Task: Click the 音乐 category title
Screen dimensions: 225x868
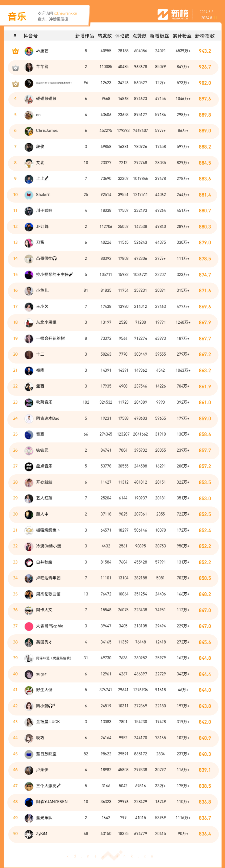Action: coord(17,16)
